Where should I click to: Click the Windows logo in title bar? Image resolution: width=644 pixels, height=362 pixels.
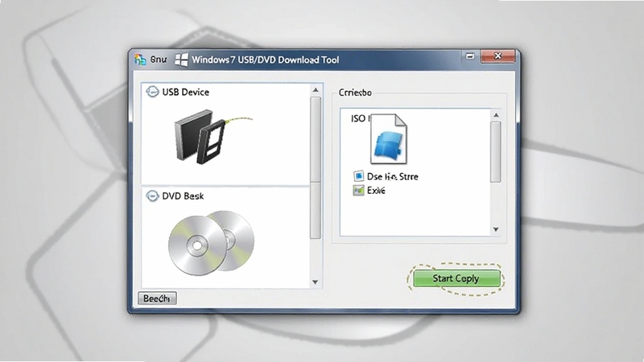click(x=181, y=60)
